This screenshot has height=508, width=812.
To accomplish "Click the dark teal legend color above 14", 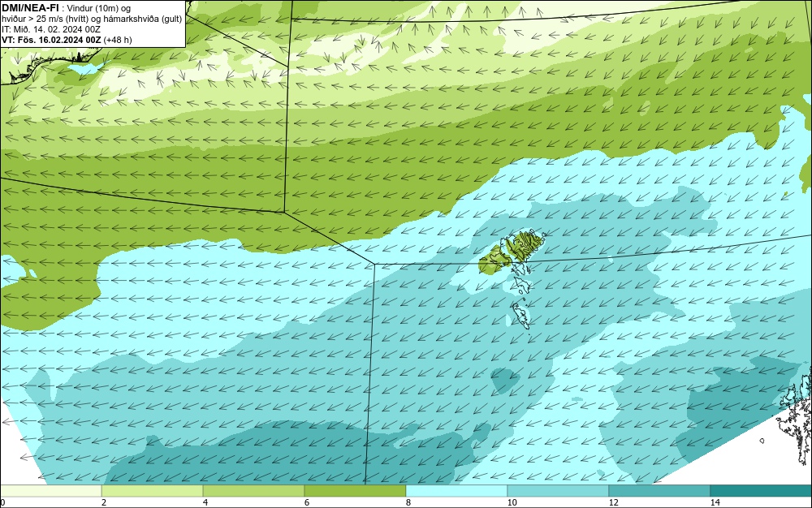I will (x=762, y=491).
